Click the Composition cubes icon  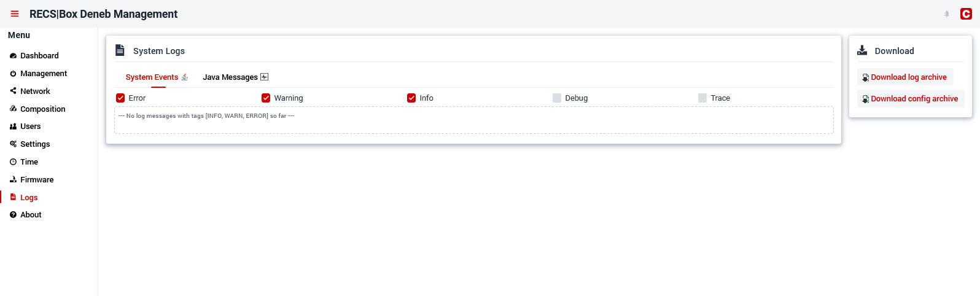tap(13, 109)
